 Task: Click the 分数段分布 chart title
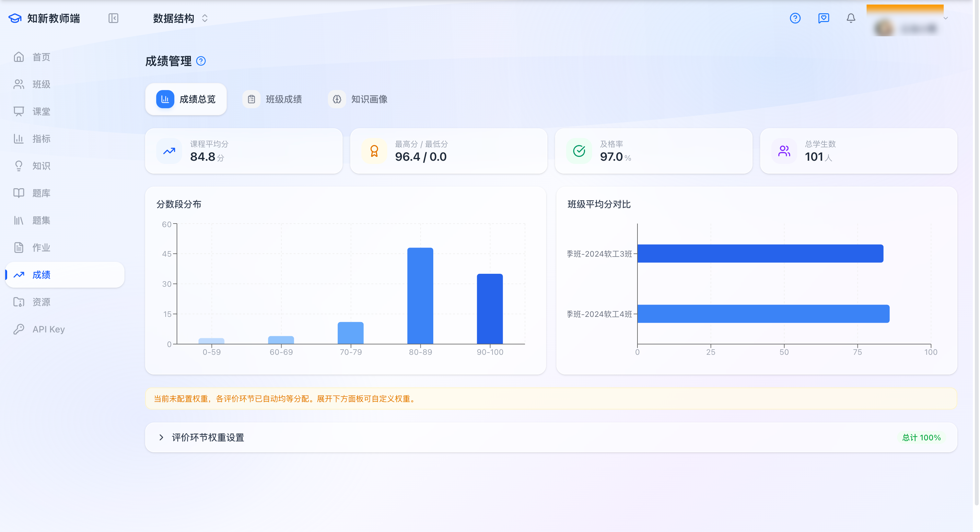[x=179, y=204]
